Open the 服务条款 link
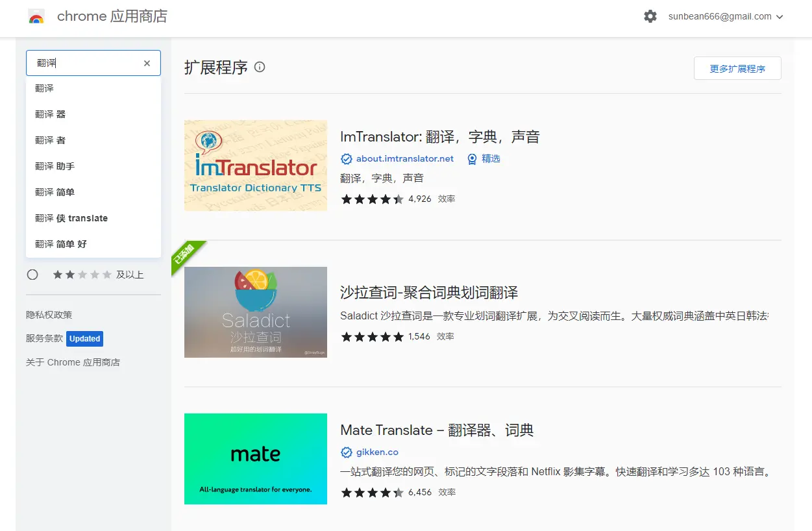 click(x=44, y=338)
